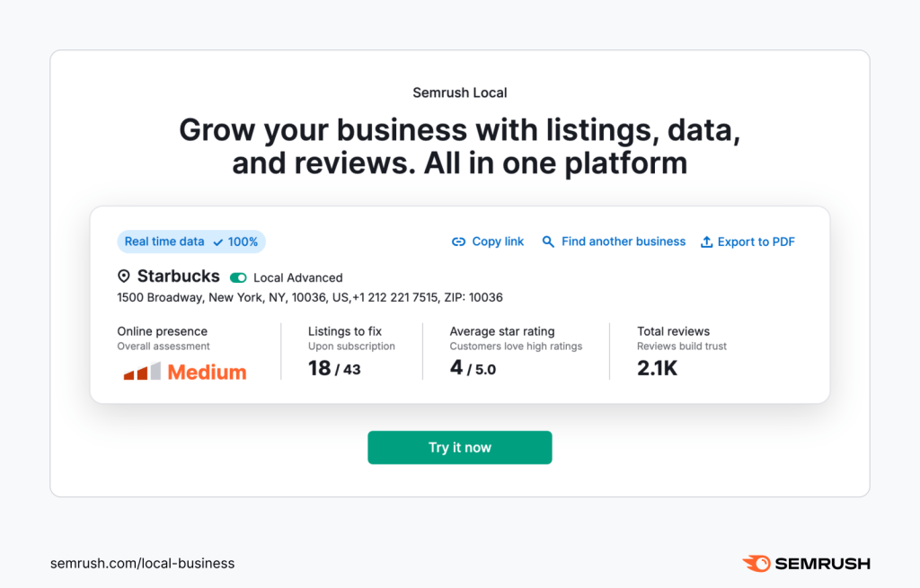Open Find another business

(x=624, y=241)
